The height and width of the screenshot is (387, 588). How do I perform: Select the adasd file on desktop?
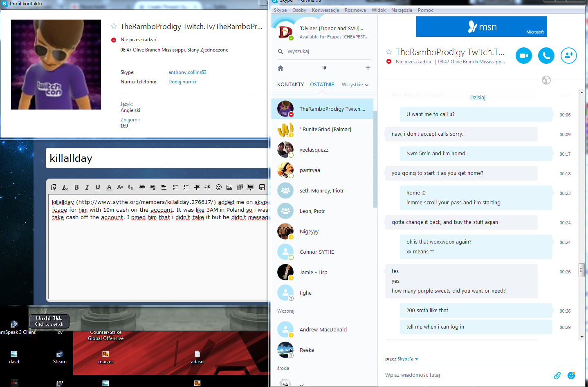[197, 357]
